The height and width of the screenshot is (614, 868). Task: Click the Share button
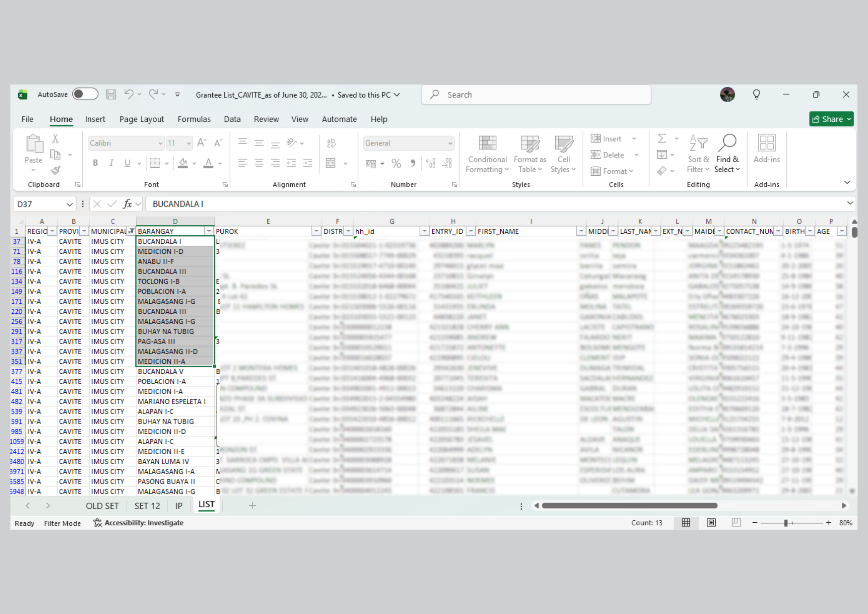click(831, 119)
